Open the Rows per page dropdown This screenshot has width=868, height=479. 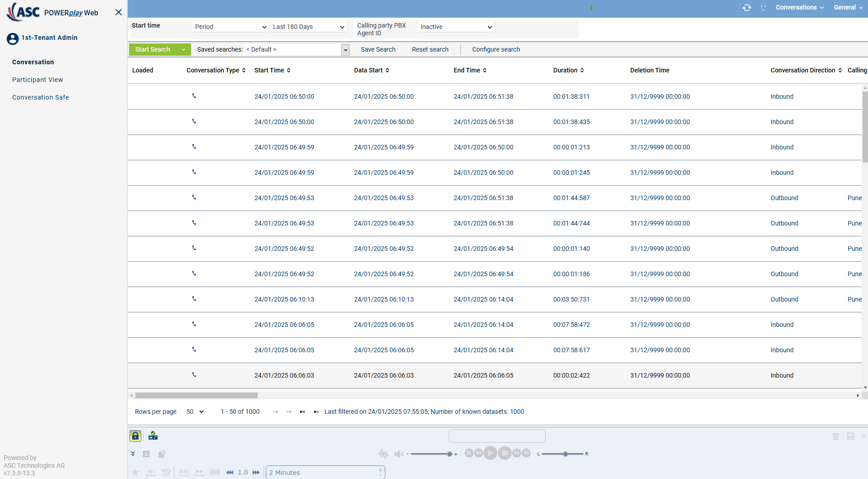click(x=195, y=412)
